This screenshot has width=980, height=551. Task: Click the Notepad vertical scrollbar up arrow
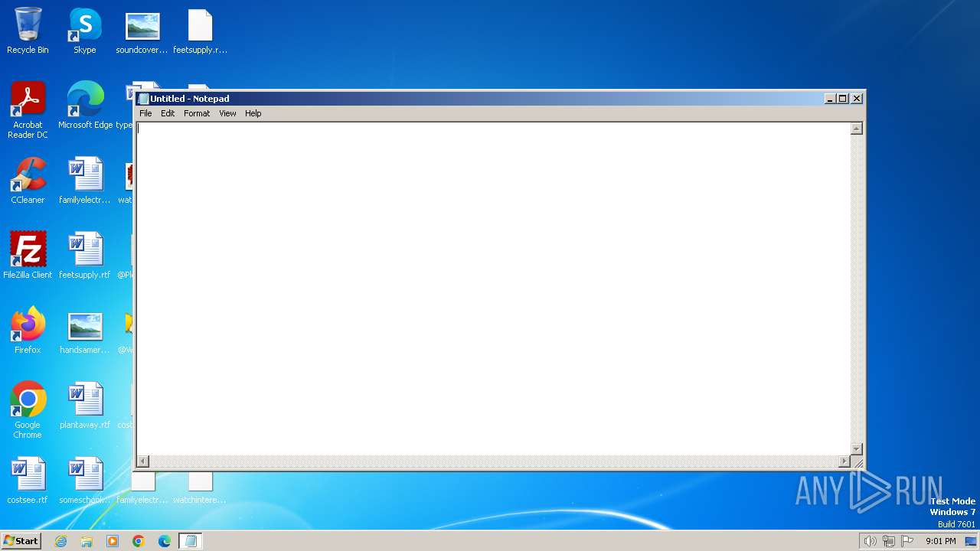click(857, 129)
